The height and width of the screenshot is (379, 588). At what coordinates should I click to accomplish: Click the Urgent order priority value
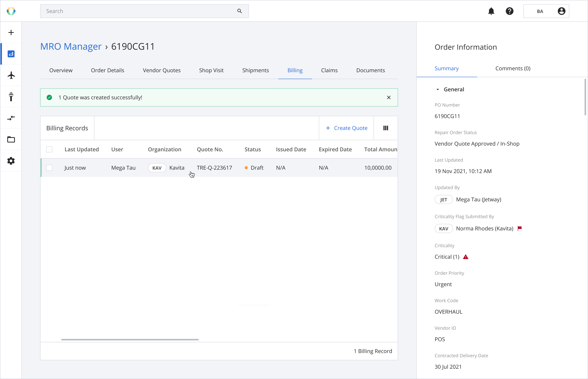pyautogui.click(x=443, y=284)
